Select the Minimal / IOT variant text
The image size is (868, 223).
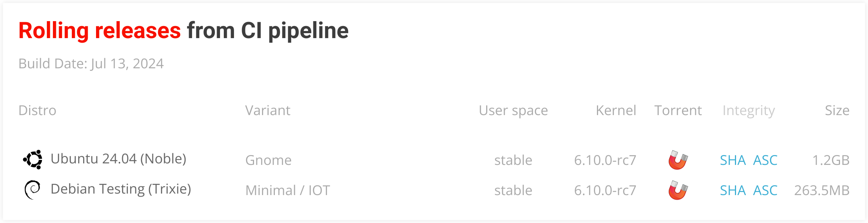[x=288, y=191]
